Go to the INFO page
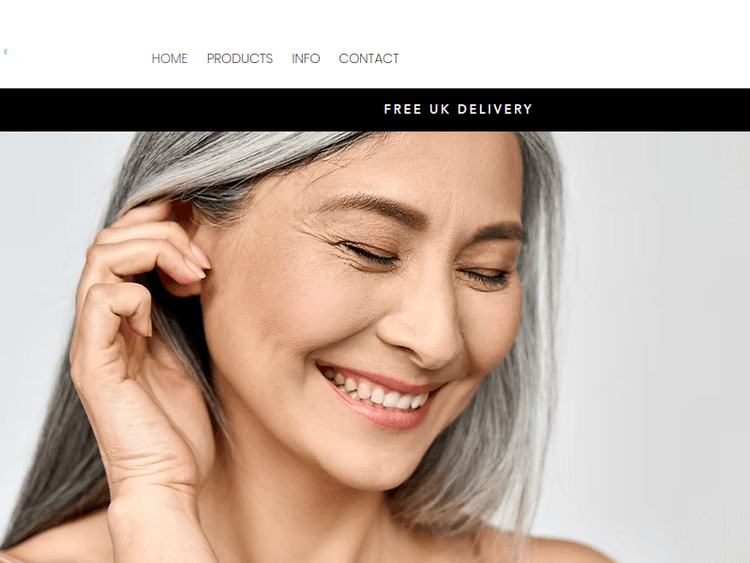Image resolution: width=750 pixels, height=563 pixels. pos(306,58)
